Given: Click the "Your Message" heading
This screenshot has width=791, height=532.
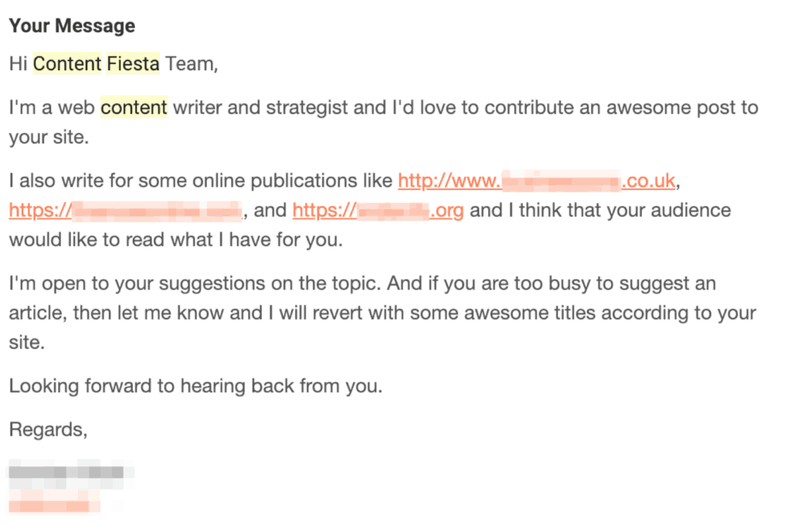Looking at the screenshot, I should coord(72,25).
